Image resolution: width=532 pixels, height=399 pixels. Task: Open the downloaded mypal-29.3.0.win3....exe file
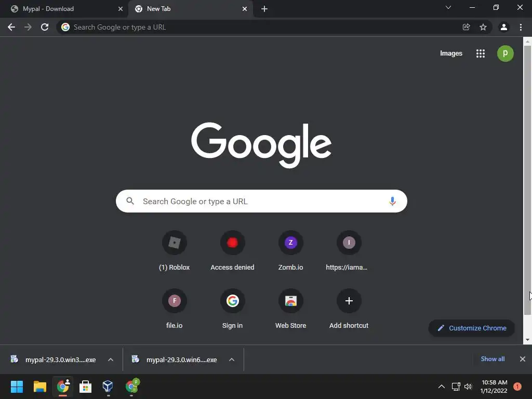pos(54,360)
